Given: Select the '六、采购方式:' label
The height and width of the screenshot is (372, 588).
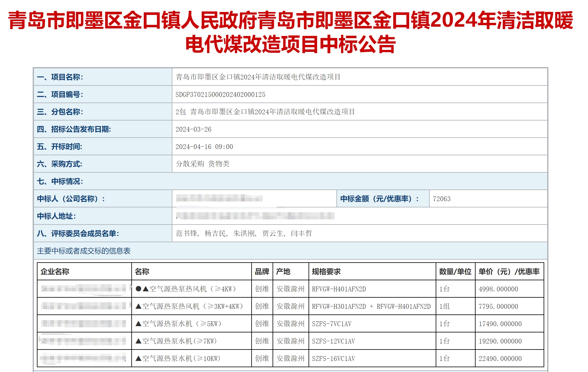Looking at the screenshot, I should 59,164.
